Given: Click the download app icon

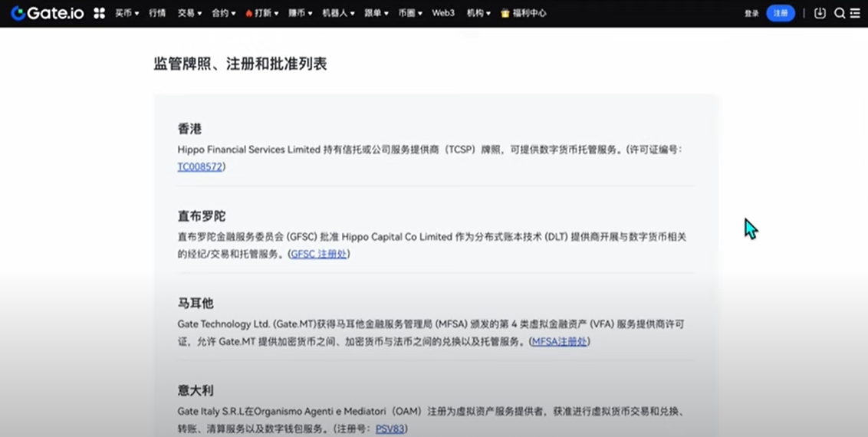Looking at the screenshot, I should (x=820, y=13).
